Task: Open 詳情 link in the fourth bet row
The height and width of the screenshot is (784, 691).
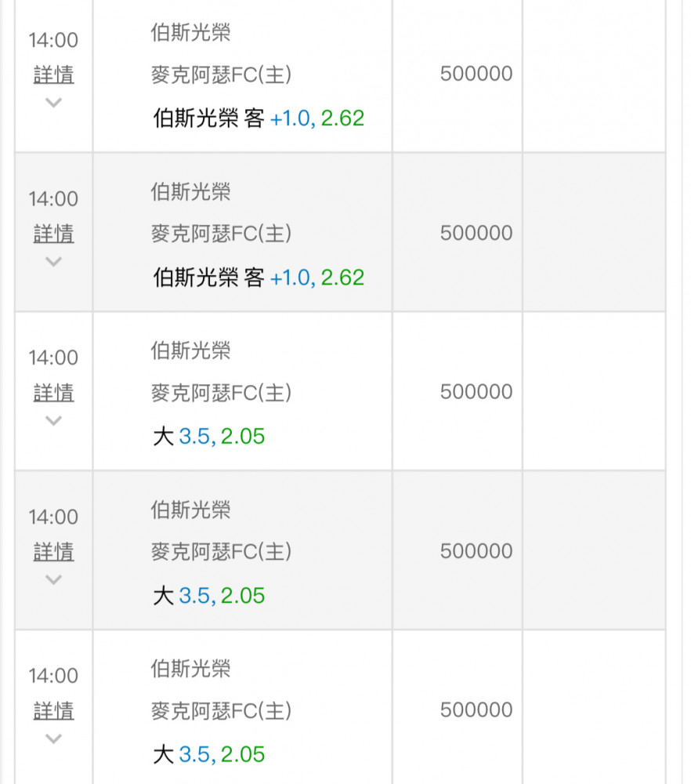Action: (53, 552)
